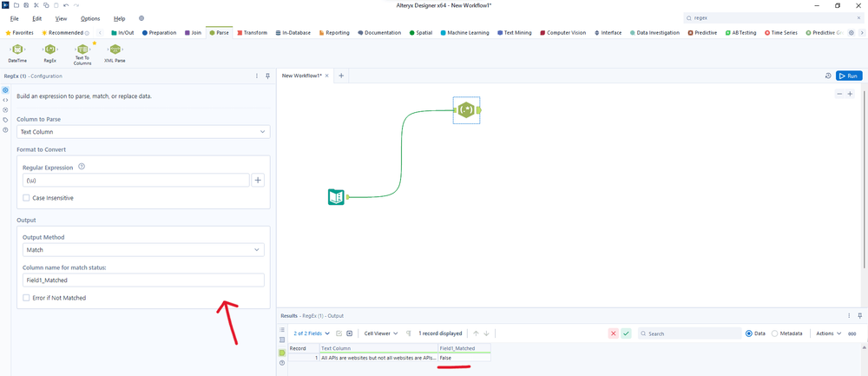The width and height of the screenshot is (868, 376).
Task: Click the Regular Expression input field
Action: tap(135, 180)
